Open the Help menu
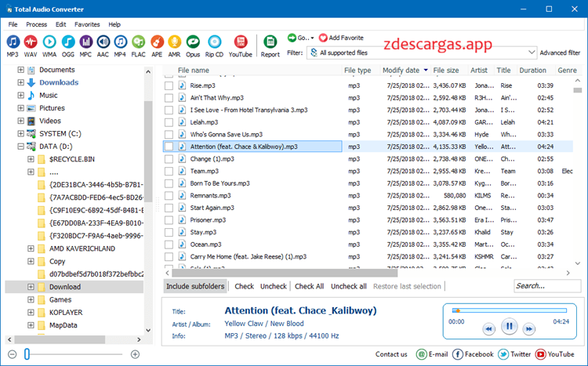 [x=114, y=24]
